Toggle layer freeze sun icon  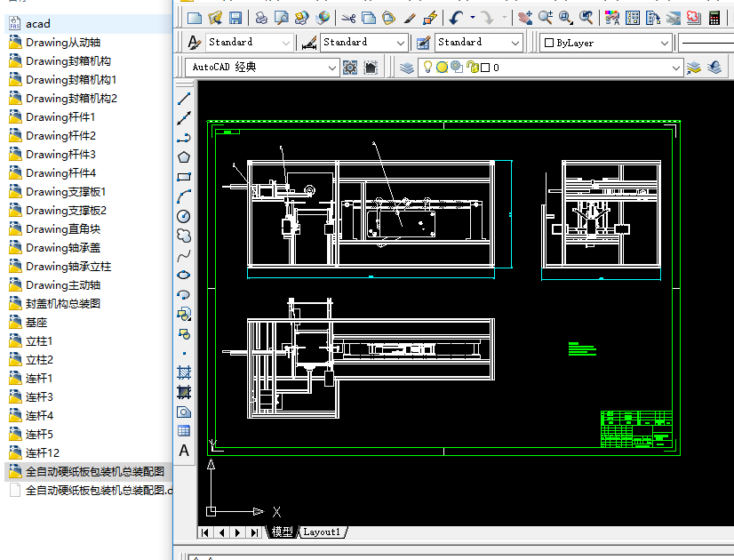(x=442, y=68)
